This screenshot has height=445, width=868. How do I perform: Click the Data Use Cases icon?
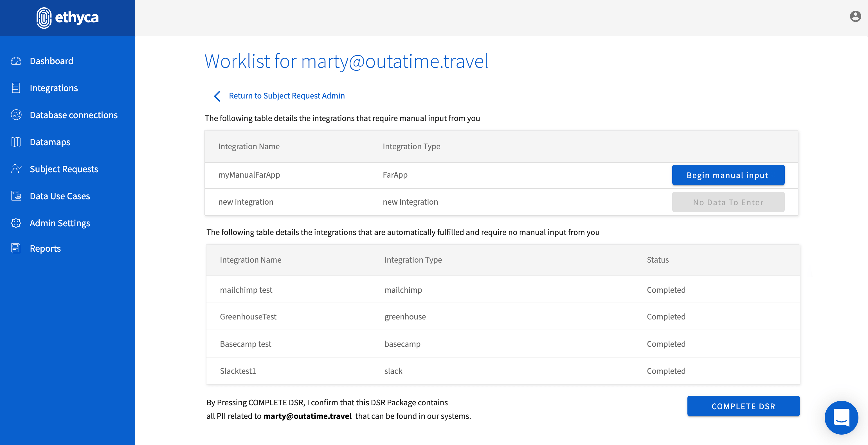point(16,196)
